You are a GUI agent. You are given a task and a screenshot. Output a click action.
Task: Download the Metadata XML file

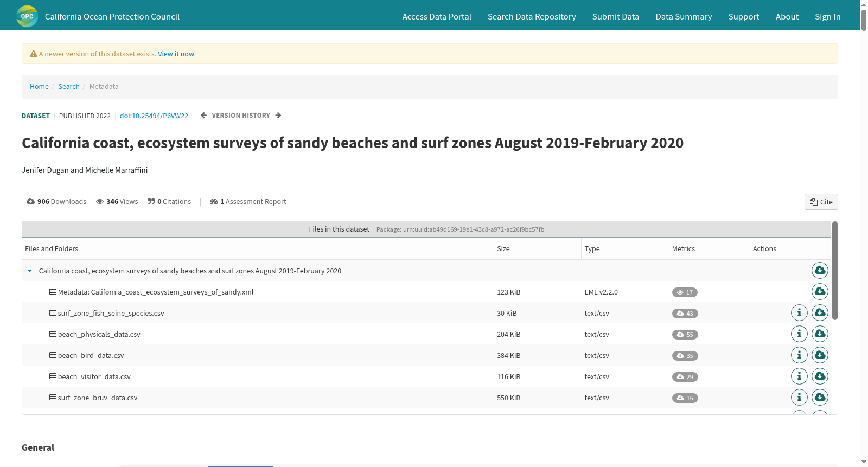pyautogui.click(x=820, y=291)
